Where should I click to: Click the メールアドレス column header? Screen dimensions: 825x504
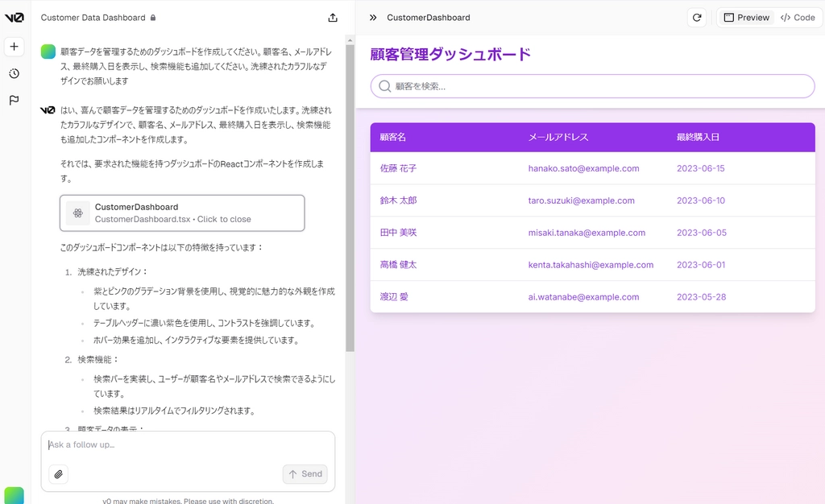[558, 137]
